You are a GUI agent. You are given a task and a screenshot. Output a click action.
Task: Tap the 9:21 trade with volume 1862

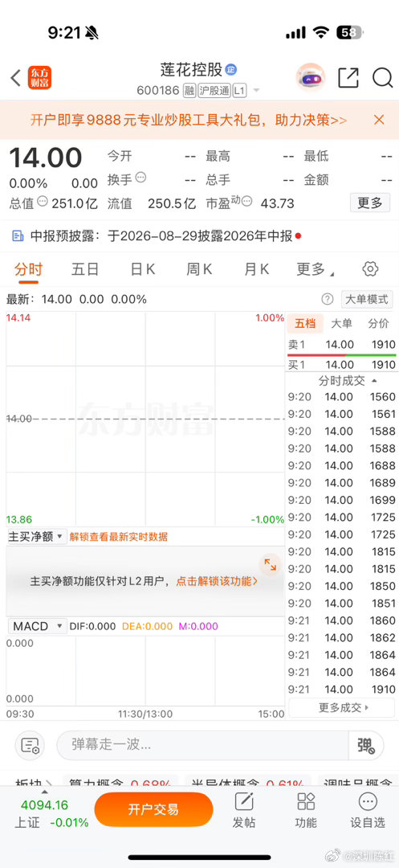(x=341, y=637)
